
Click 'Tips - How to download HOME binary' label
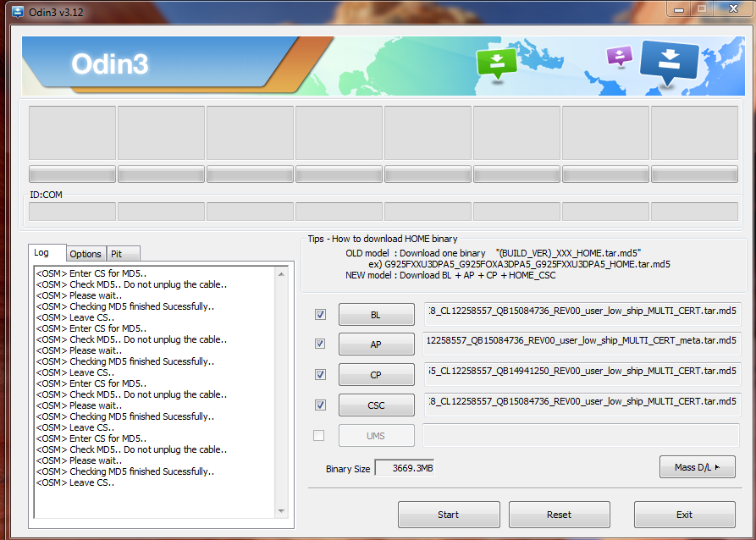pos(383,239)
